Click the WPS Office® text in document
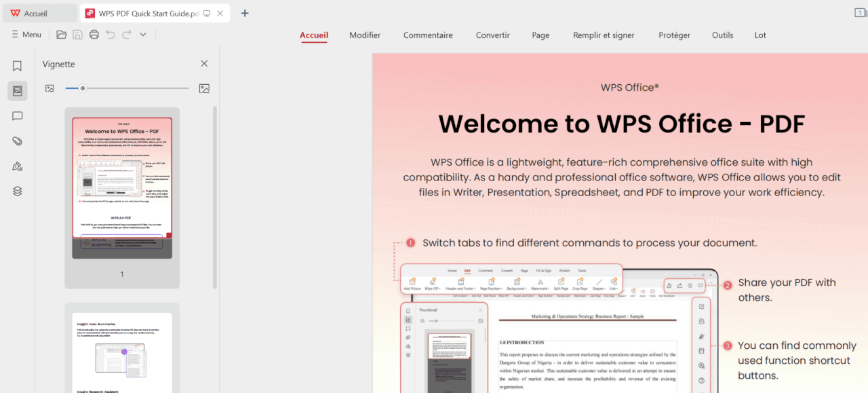Viewport: 868px width, 393px height. tap(629, 88)
